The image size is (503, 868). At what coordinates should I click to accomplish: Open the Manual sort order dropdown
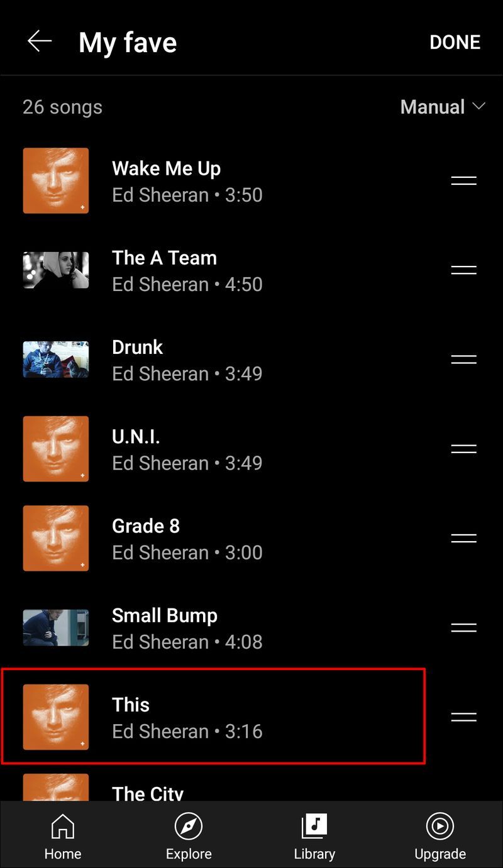pyautogui.click(x=443, y=107)
